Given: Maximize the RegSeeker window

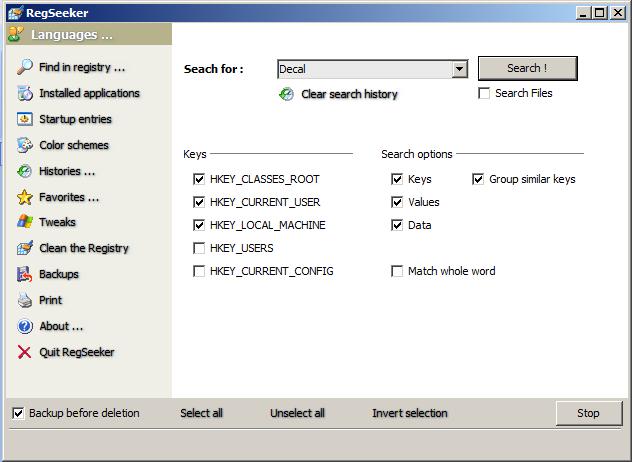Looking at the screenshot, I should tap(600, 13).
